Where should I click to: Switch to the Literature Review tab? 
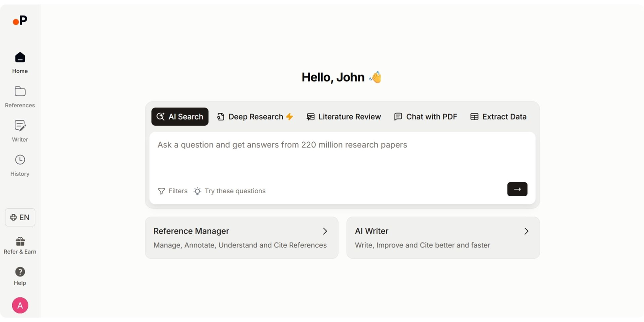(x=344, y=117)
